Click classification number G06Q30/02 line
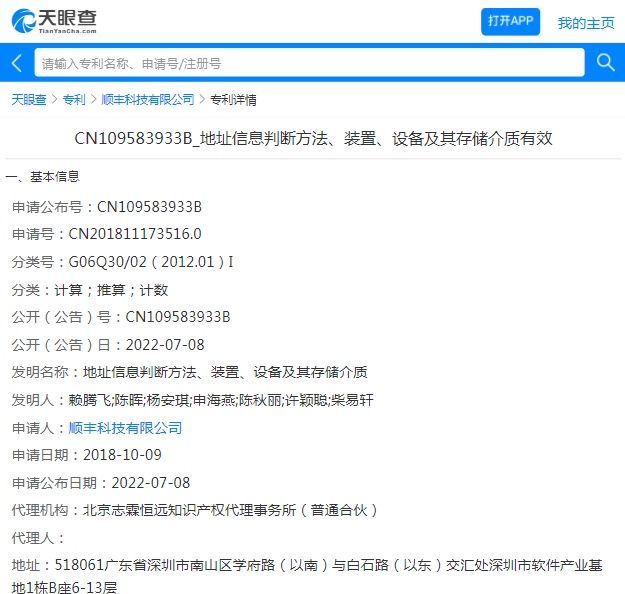Image resolution: width=625 pixels, height=594 pixels. (x=122, y=262)
